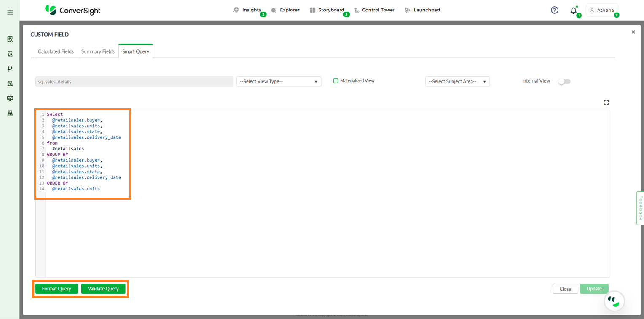This screenshot has width=644, height=319.
Task: Open the Select View Type dropdown
Action: 279,82
